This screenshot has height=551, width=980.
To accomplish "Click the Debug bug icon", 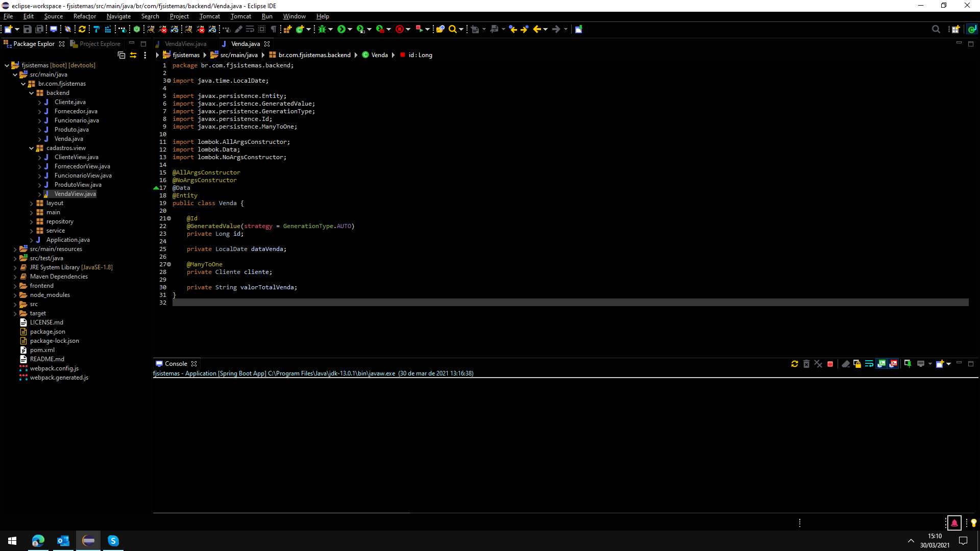I will point(322,29).
